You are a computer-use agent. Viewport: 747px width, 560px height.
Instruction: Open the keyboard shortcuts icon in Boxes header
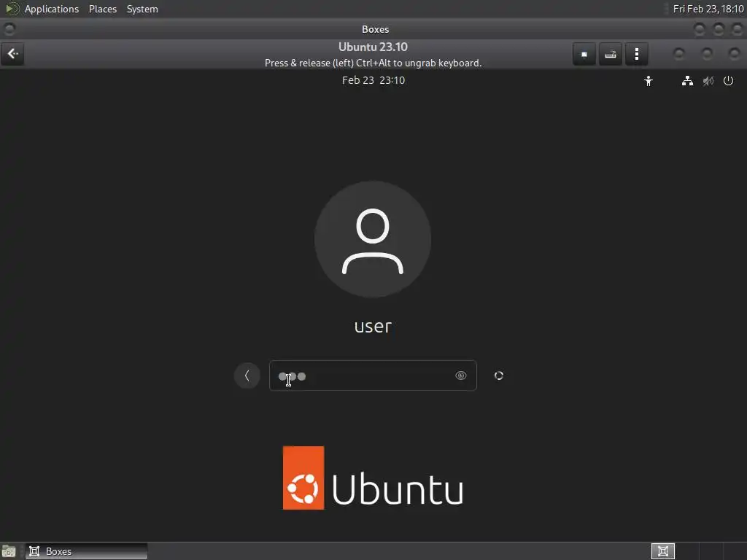611,54
